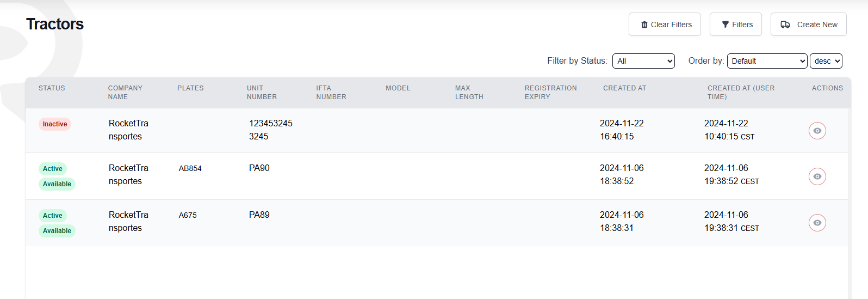Click company name in Inactive row
The width and height of the screenshot is (868, 299).
(x=128, y=130)
